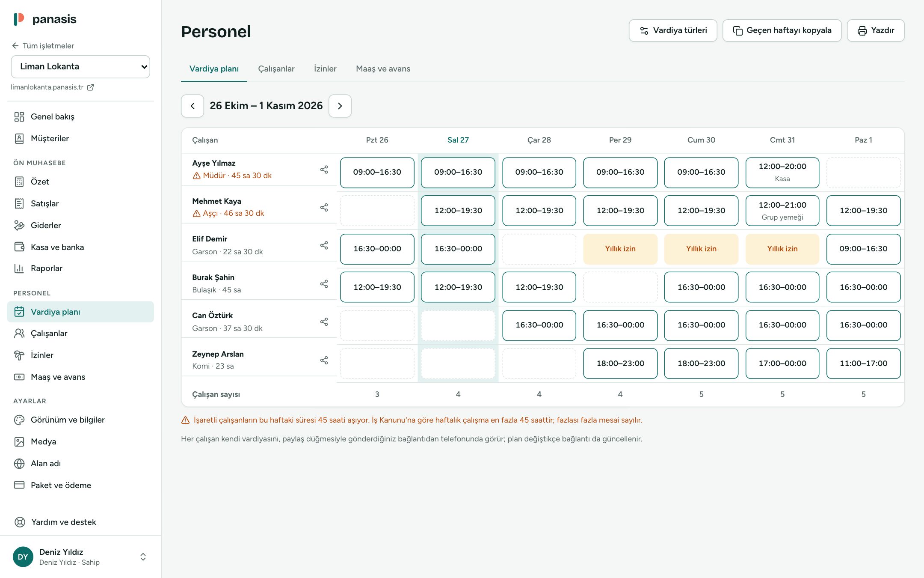Share Can Öztürk's schedule link
924x578 pixels.
point(324,322)
